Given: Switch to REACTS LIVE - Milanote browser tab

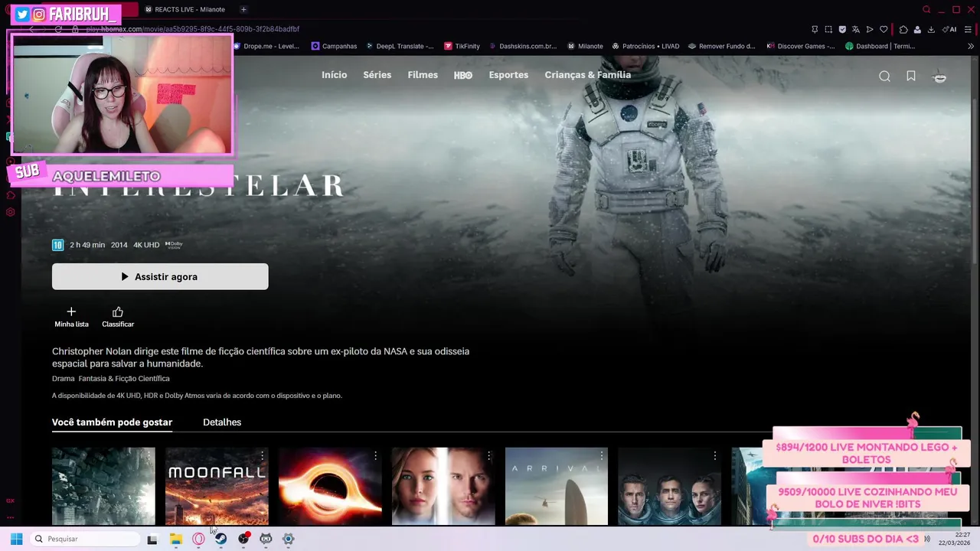Looking at the screenshot, I should [185, 9].
